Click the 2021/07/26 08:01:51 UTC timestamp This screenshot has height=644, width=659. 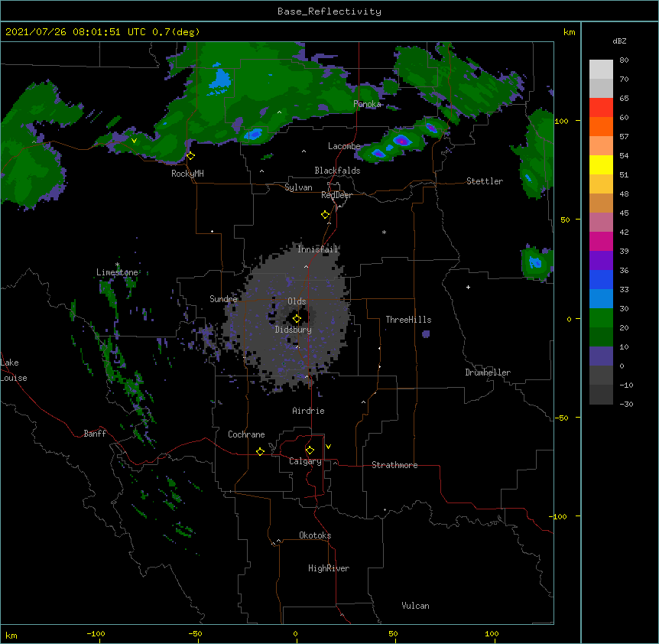(x=76, y=32)
